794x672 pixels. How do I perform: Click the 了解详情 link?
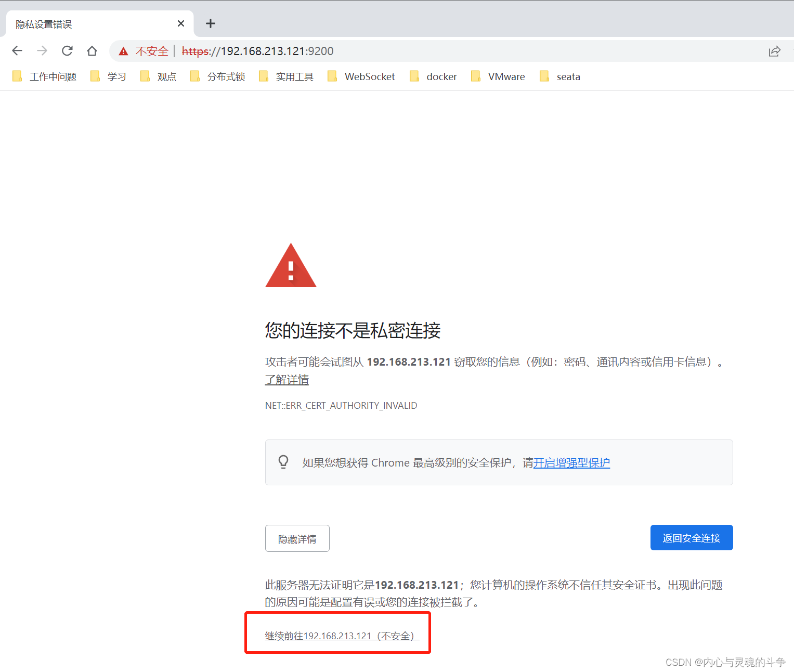pos(287,380)
